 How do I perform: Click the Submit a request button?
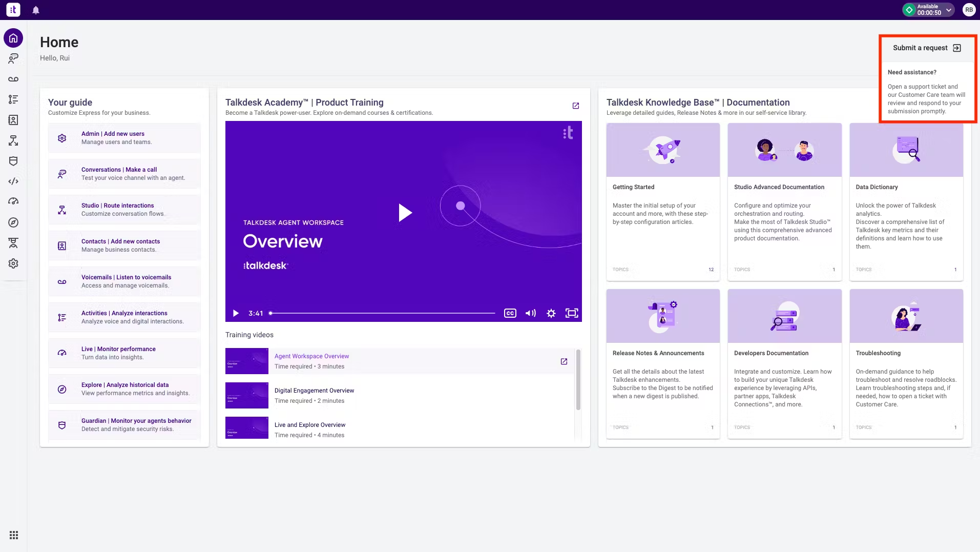coord(927,48)
